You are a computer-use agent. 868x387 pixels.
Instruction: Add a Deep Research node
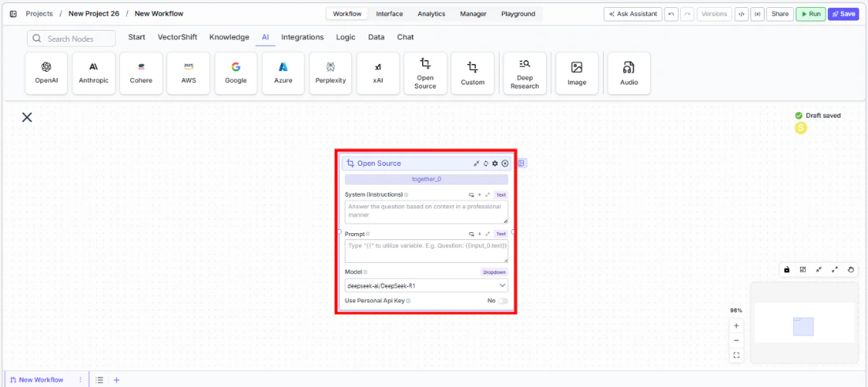pos(525,73)
